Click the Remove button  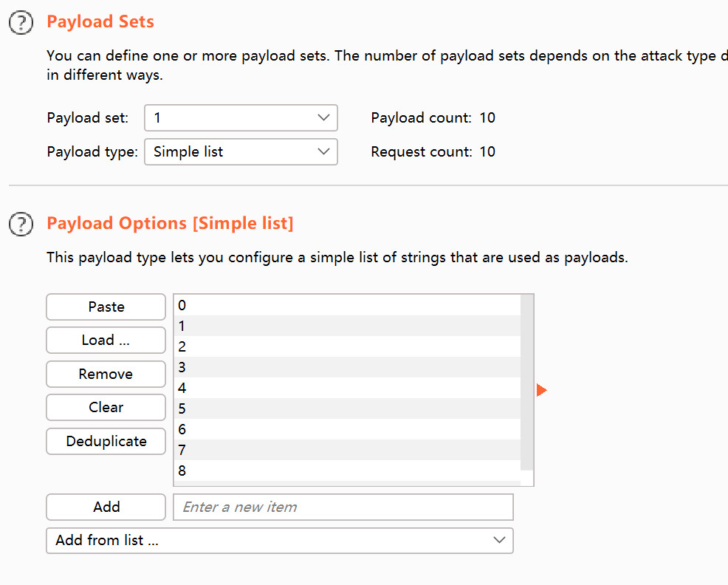coord(106,374)
